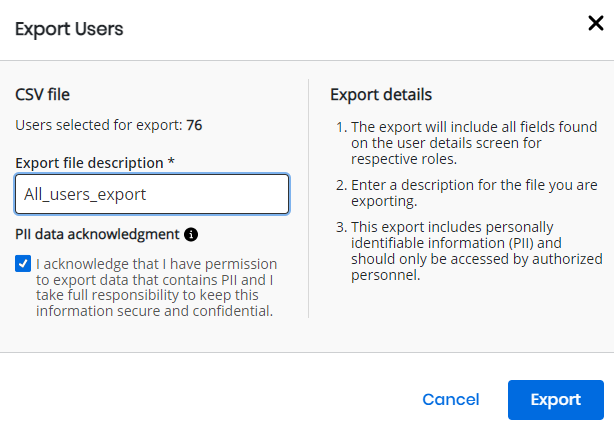Click the user count number 76
Viewport: 614px width, 431px height.
pyautogui.click(x=195, y=126)
